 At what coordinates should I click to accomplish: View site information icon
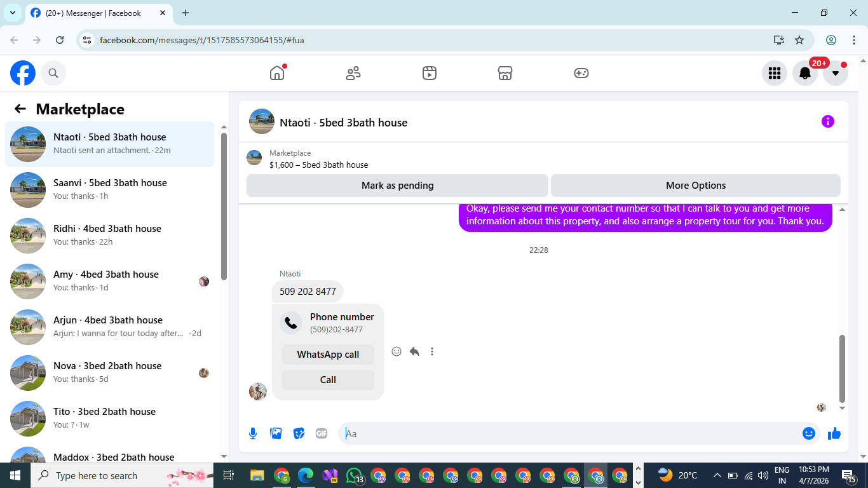[x=88, y=40]
